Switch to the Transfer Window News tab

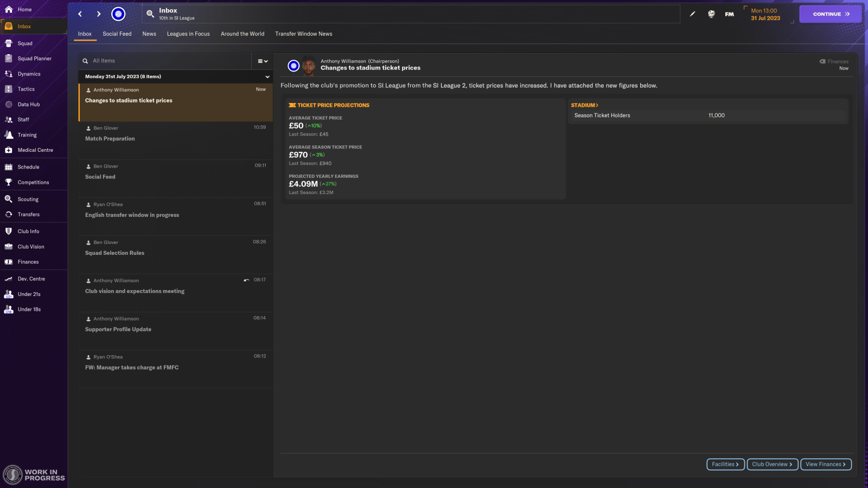pyautogui.click(x=304, y=34)
